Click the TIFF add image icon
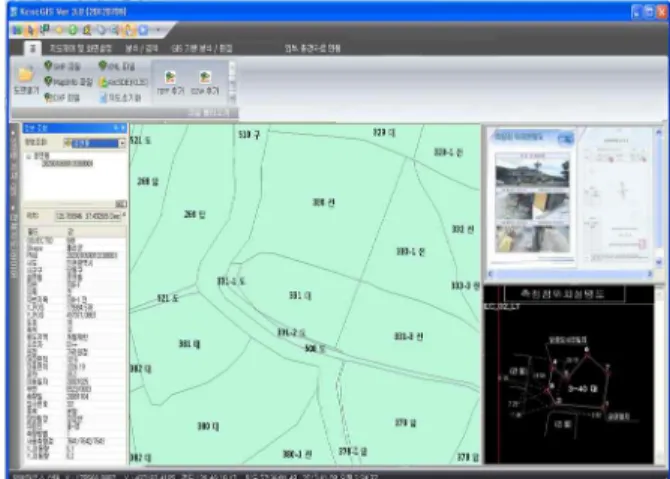This screenshot has width=670, height=479. coord(170,83)
